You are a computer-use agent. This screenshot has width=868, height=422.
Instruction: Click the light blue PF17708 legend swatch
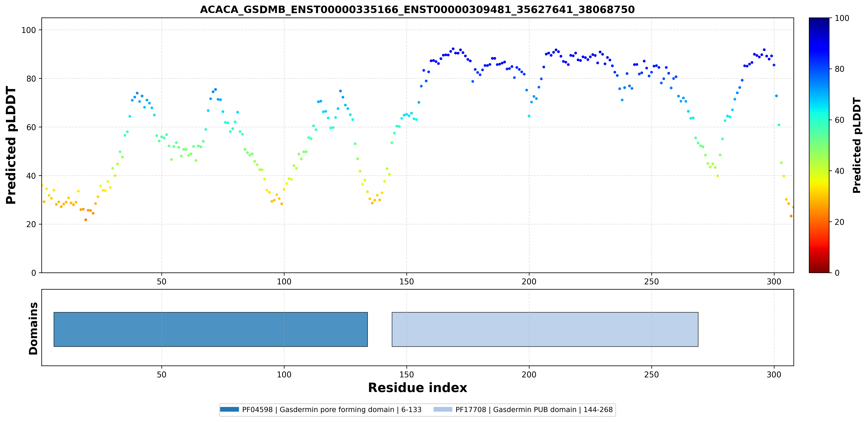click(443, 410)
